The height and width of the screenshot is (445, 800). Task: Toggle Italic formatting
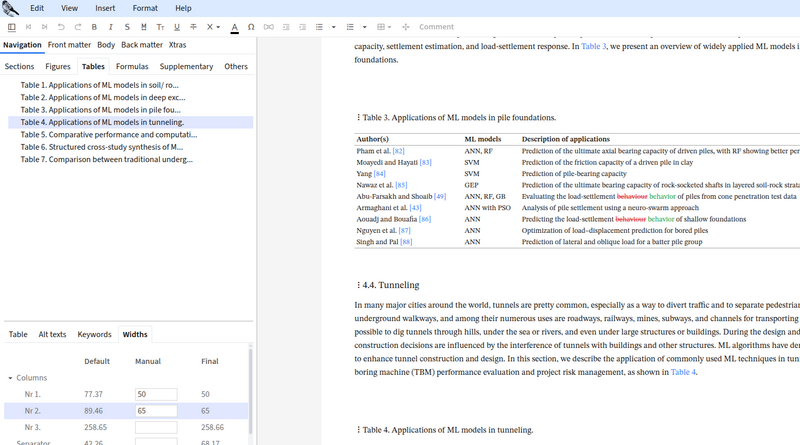[111, 27]
